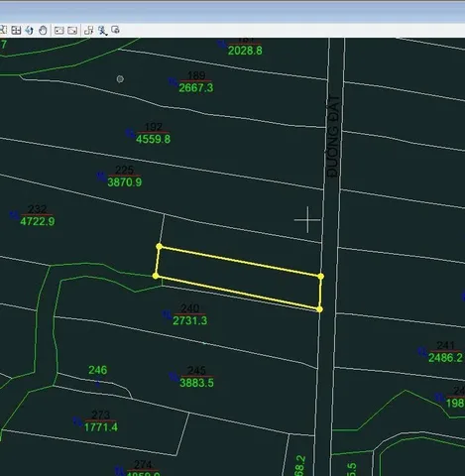Viewport: 465px width, 476px height.
Task: Select parcel number 232 label
Action: [x=37, y=209]
